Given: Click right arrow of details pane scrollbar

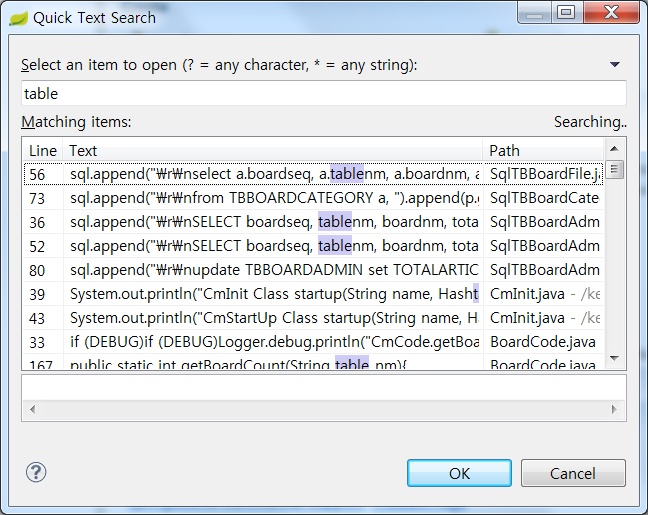Looking at the screenshot, I should point(616,410).
